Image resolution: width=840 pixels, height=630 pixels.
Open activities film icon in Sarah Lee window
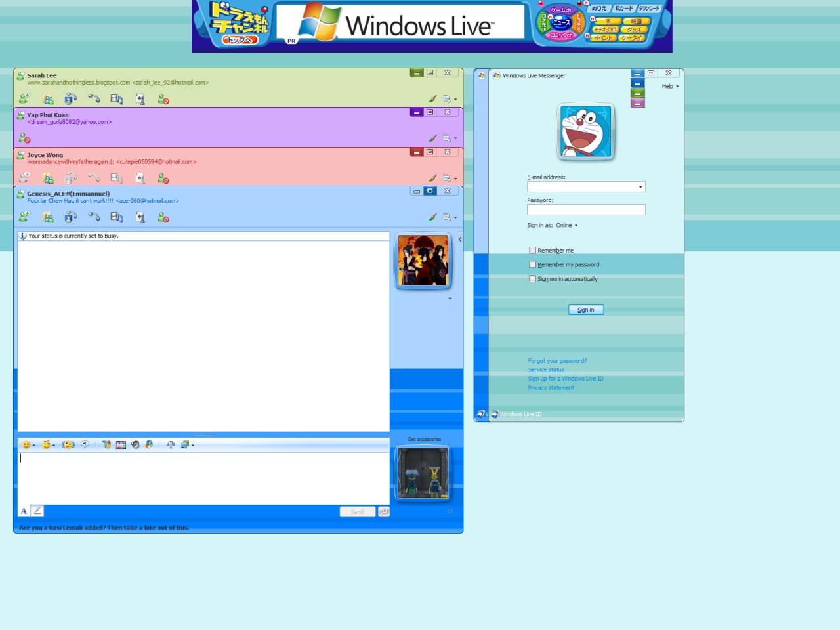116,99
